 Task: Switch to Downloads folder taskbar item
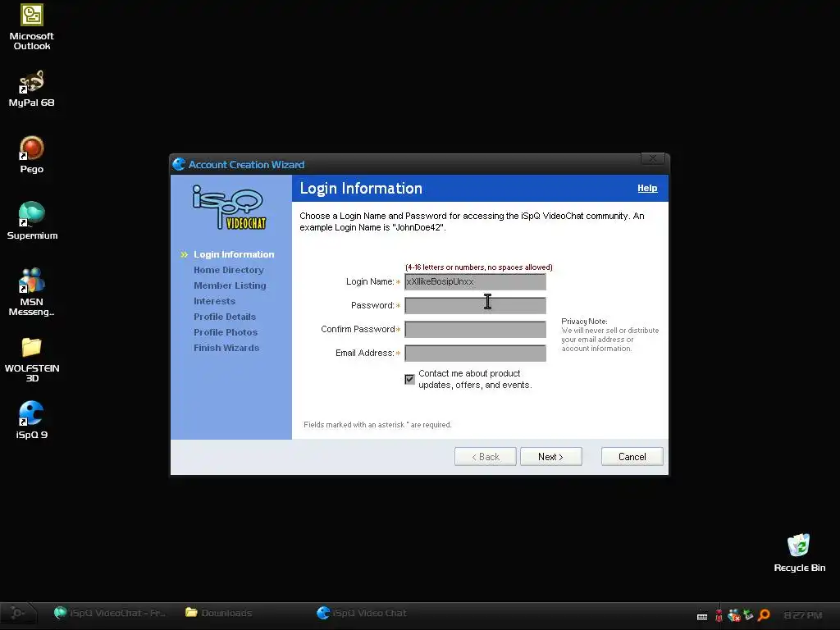point(218,613)
